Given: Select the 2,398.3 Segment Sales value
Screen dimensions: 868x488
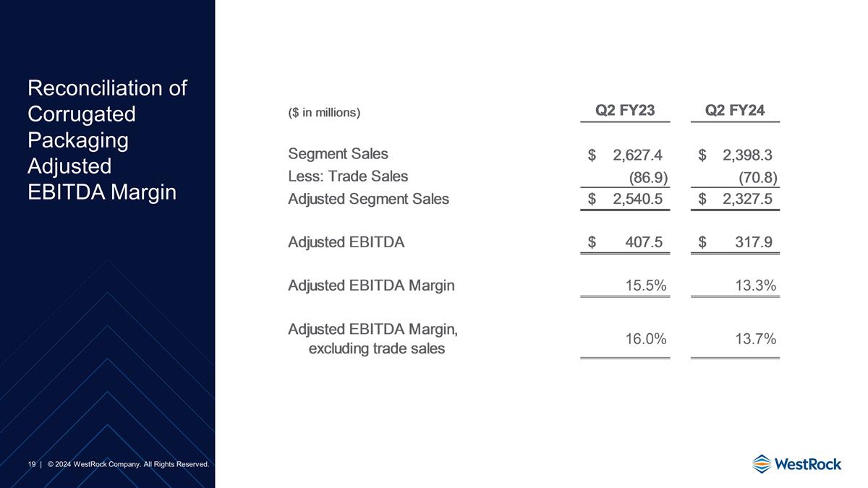Looking at the screenshot, I should pyautogui.click(x=747, y=155).
